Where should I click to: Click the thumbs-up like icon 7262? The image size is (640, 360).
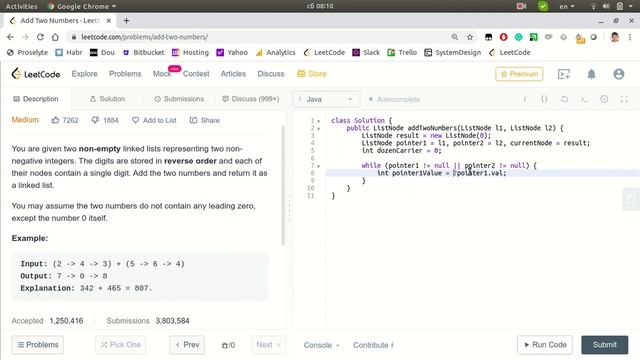55,120
